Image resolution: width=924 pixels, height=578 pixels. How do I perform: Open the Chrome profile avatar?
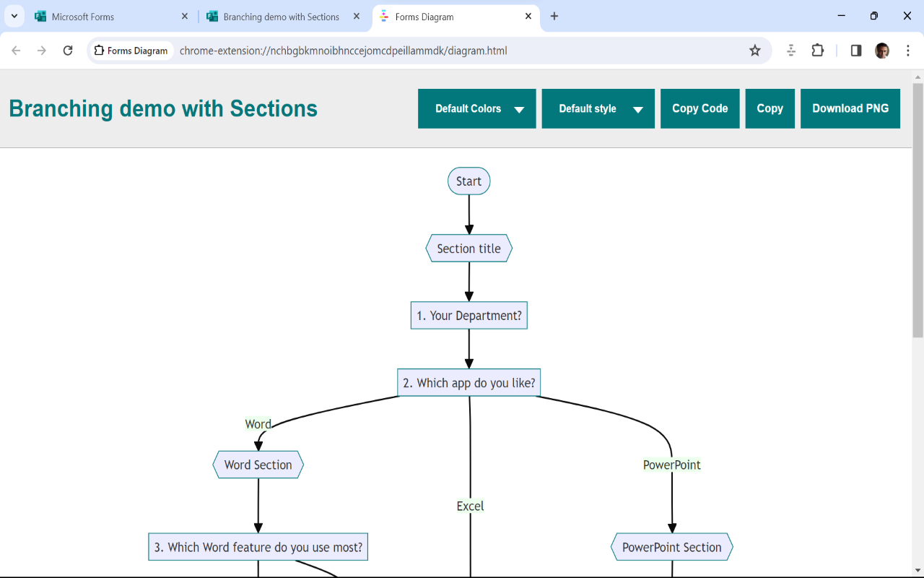coord(882,51)
